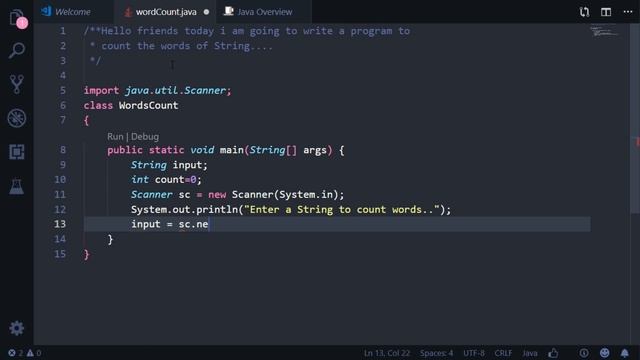
Task: Click the clock icon in status bar
Action: 584,353
